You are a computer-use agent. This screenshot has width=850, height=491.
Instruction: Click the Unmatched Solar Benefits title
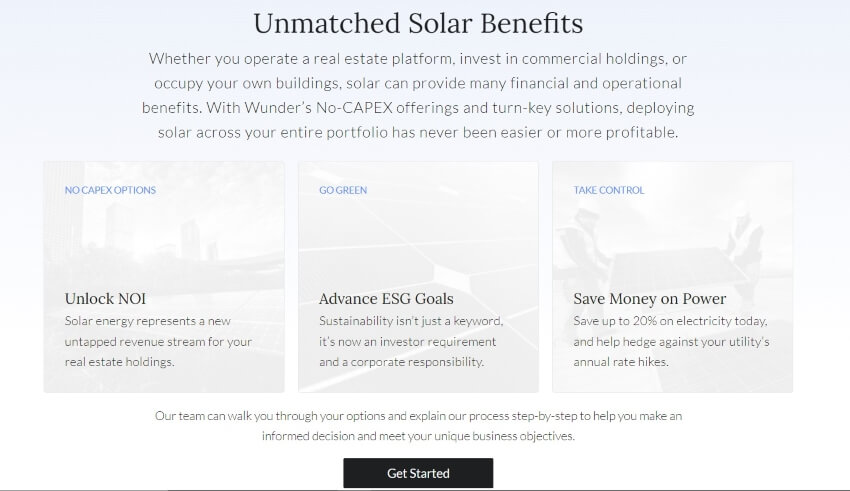tap(418, 23)
